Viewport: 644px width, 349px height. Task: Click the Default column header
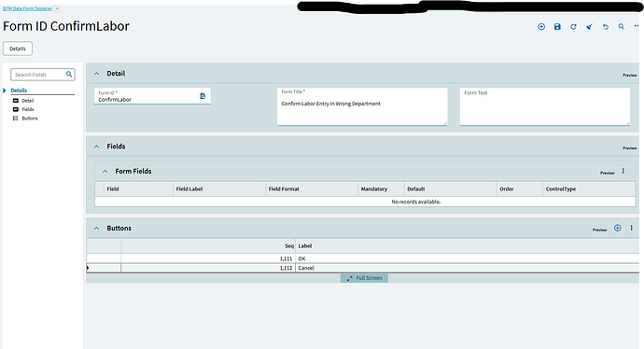point(450,188)
